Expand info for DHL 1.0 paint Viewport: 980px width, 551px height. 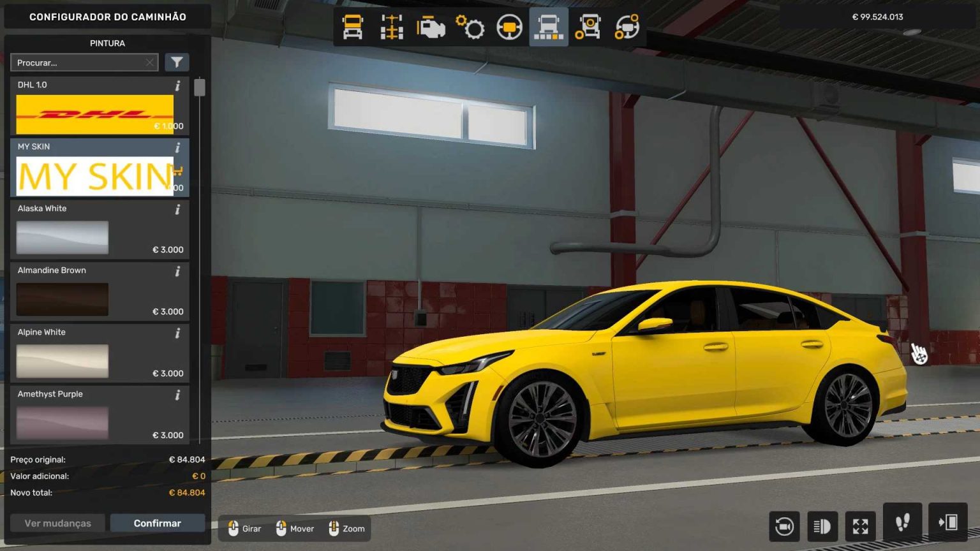click(x=178, y=84)
